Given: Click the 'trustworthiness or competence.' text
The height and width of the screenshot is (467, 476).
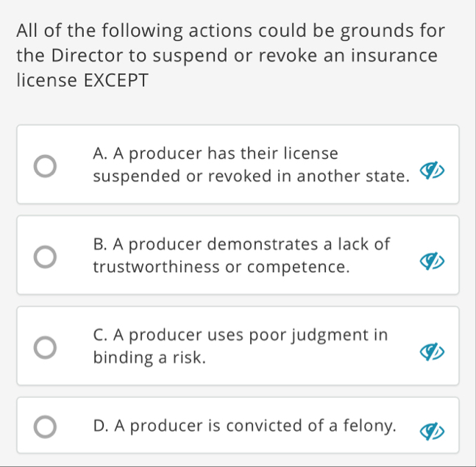Looking at the screenshot, I should [221, 266].
